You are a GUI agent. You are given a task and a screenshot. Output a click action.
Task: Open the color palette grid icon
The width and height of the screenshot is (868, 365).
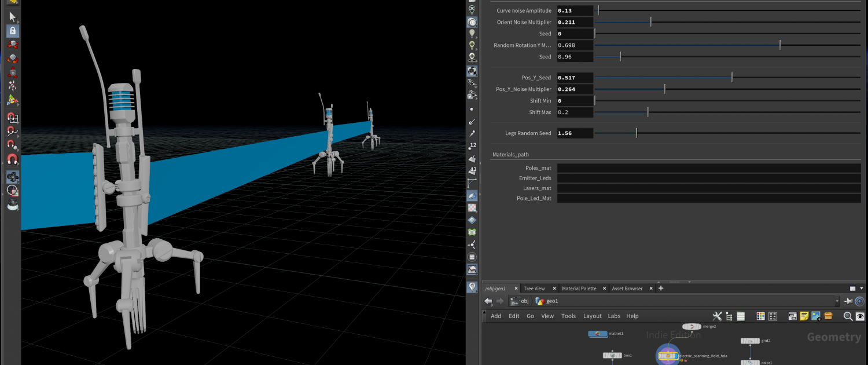point(760,316)
